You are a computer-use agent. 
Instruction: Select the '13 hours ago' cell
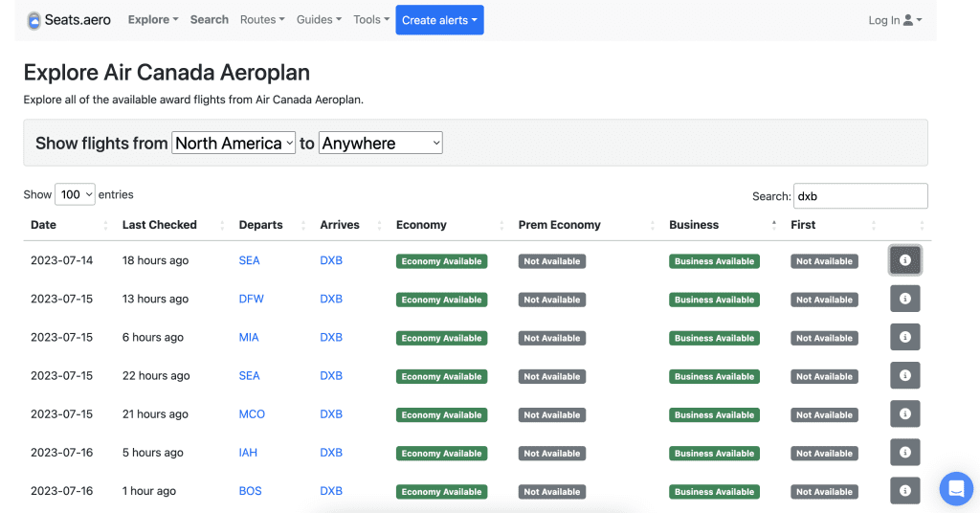tap(155, 299)
